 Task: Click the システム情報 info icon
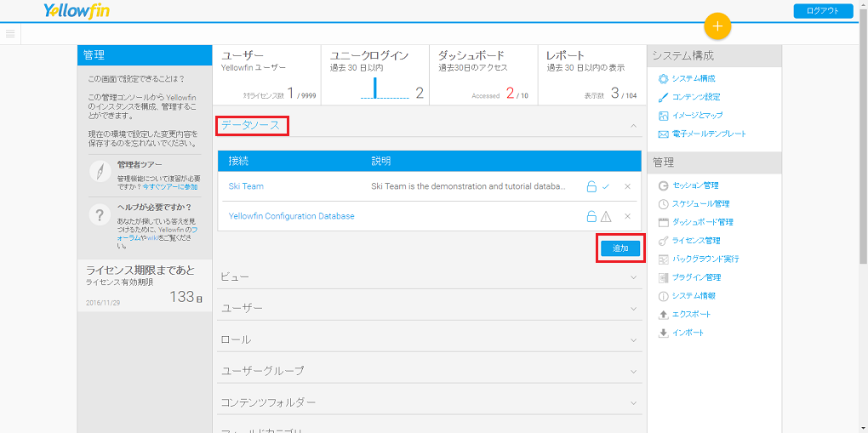[663, 296]
